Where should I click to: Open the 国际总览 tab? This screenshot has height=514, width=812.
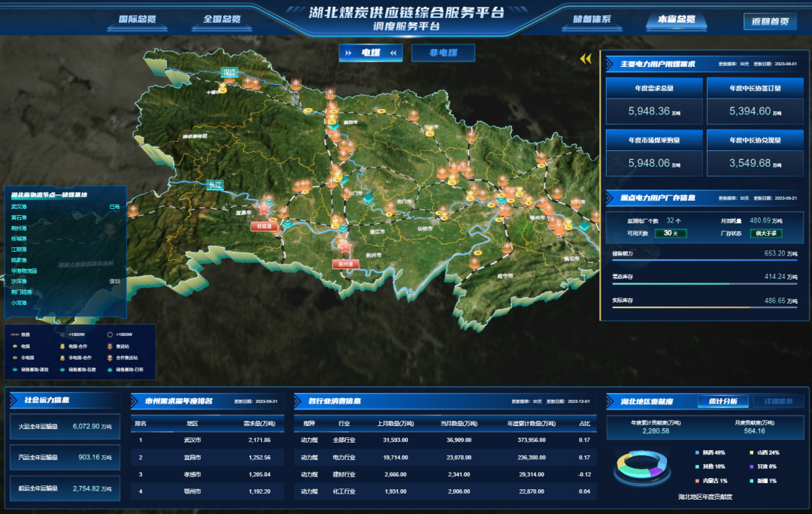[x=138, y=19]
